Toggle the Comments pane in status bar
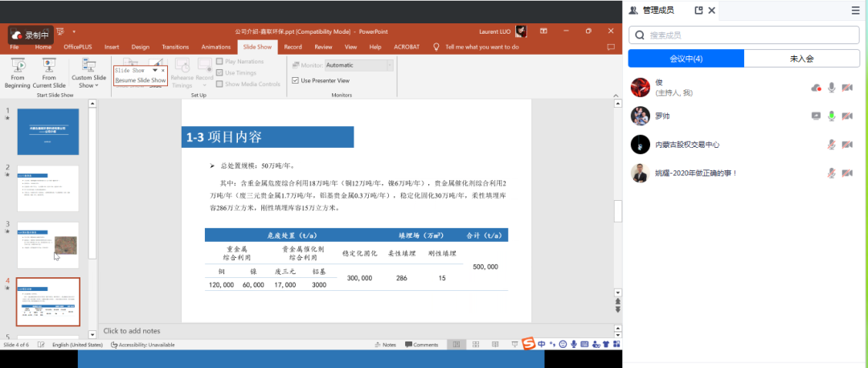 [x=421, y=345]
